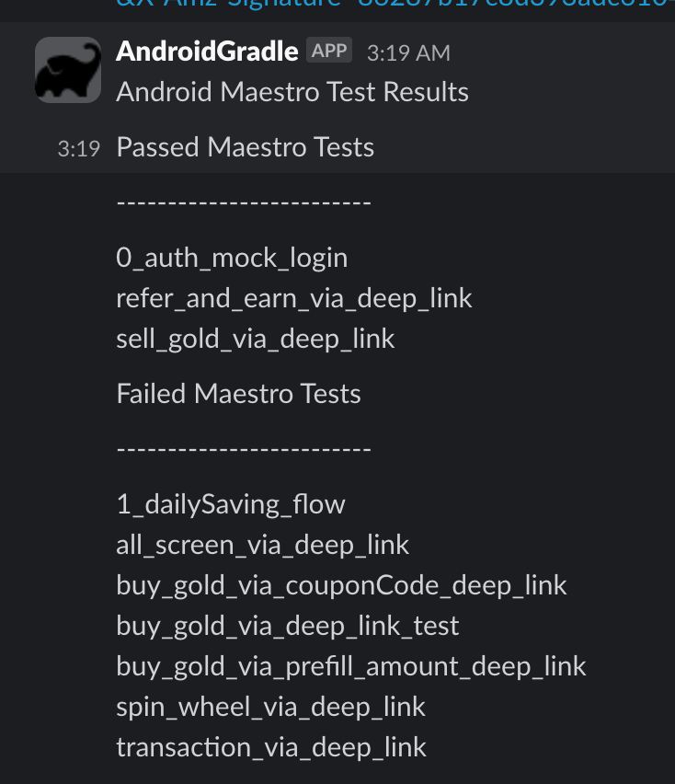The height and width of the screenshot is (784, 675).
Task: Open the AndroidGradle sender name profile
Action: point(207,52)
